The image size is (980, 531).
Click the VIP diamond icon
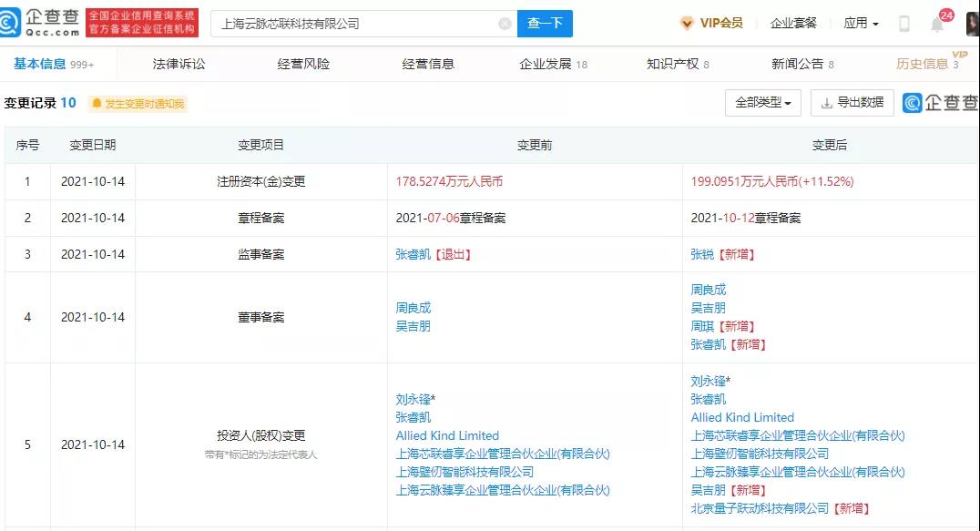coord(686,24)
